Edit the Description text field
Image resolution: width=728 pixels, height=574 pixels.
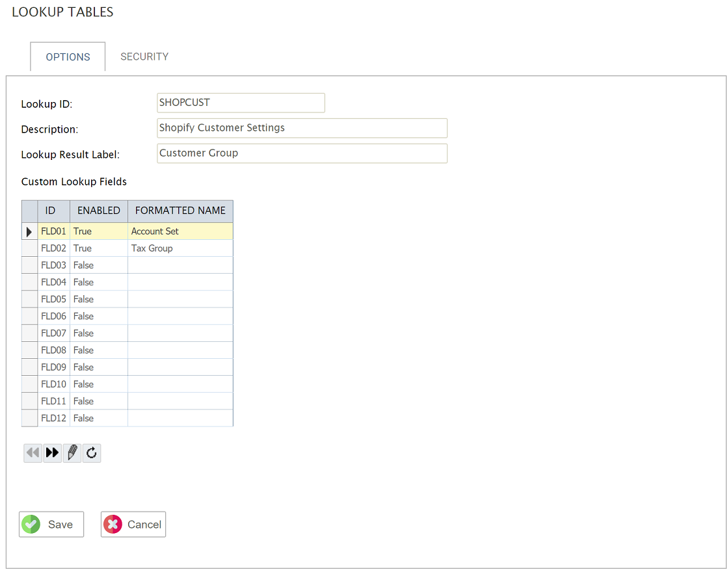pos(302,128)
